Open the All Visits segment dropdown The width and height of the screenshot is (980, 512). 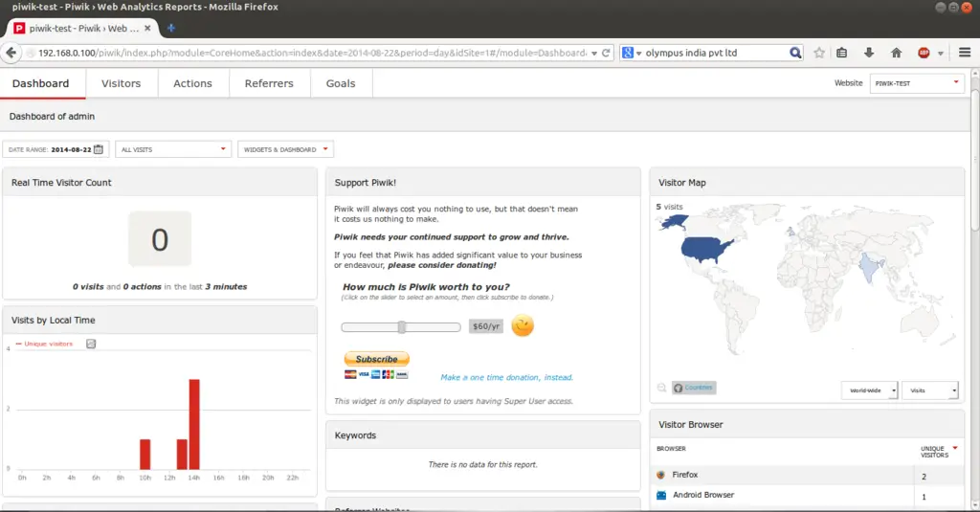pos(173,149)
